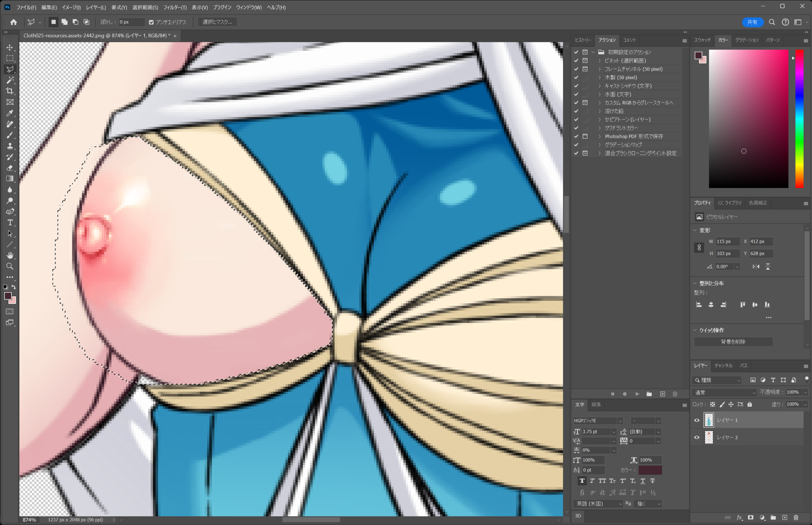The image size is (812, 525).
Task: Select the Clone Stamp tool
Action: click(x=10, y=146)
